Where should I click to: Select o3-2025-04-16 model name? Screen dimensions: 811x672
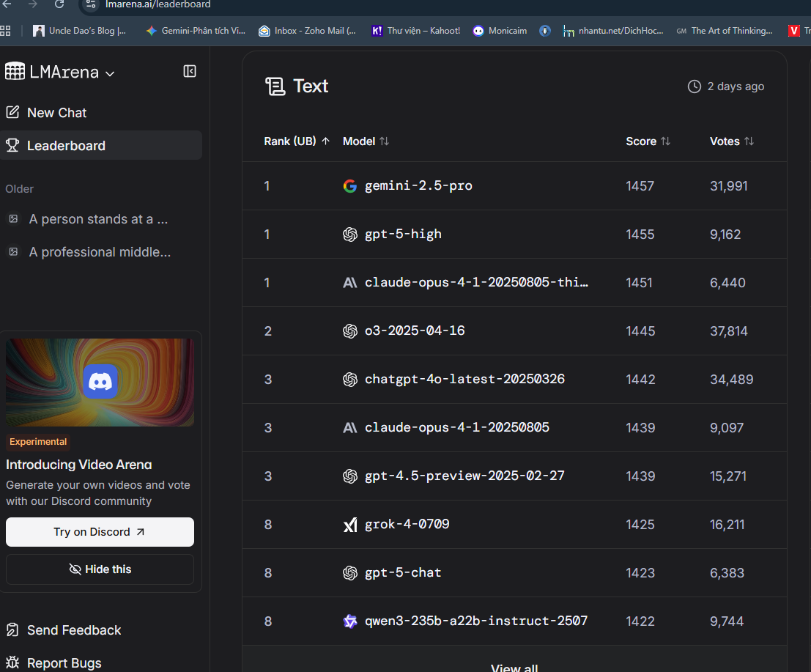pos(415,331)
